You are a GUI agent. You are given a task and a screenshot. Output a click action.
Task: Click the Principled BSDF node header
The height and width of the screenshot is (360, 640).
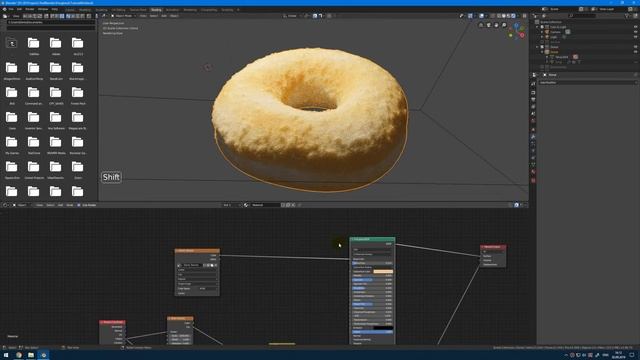[372, 239]
